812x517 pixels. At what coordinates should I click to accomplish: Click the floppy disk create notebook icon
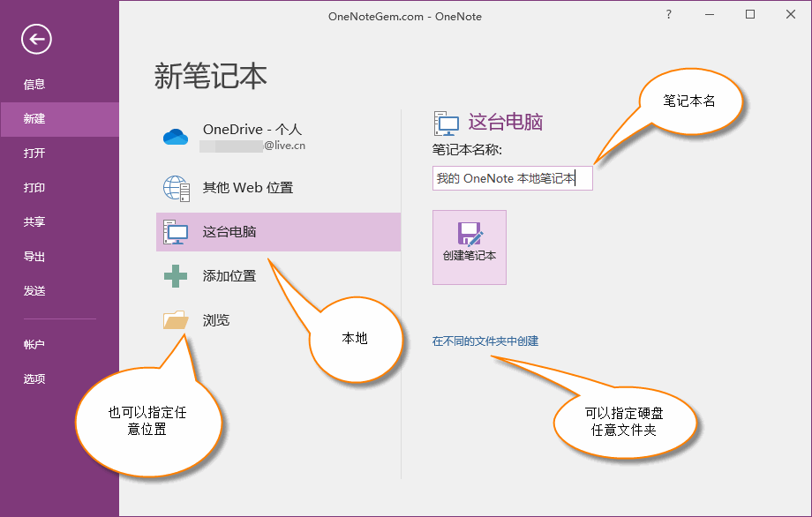tap(470, 234)
